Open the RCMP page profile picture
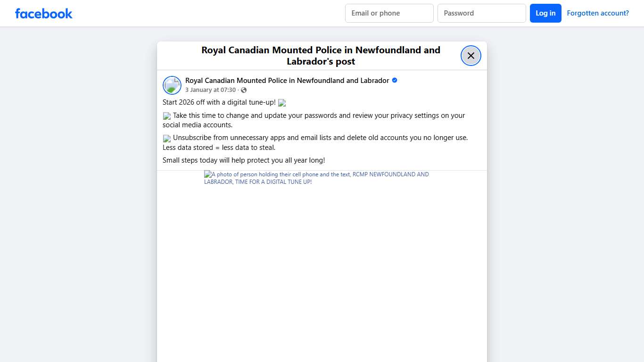Viewport: 644px width, 362px height. click(172, 85)
